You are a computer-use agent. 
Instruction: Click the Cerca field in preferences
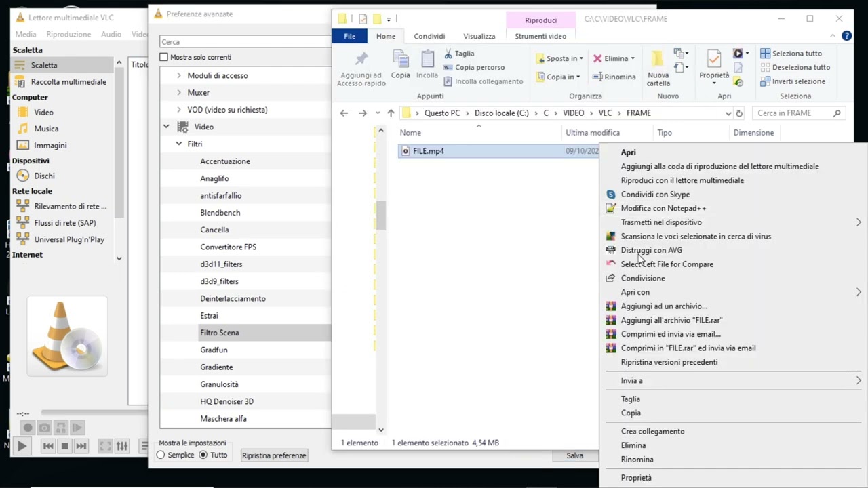(x=245, y=42)
